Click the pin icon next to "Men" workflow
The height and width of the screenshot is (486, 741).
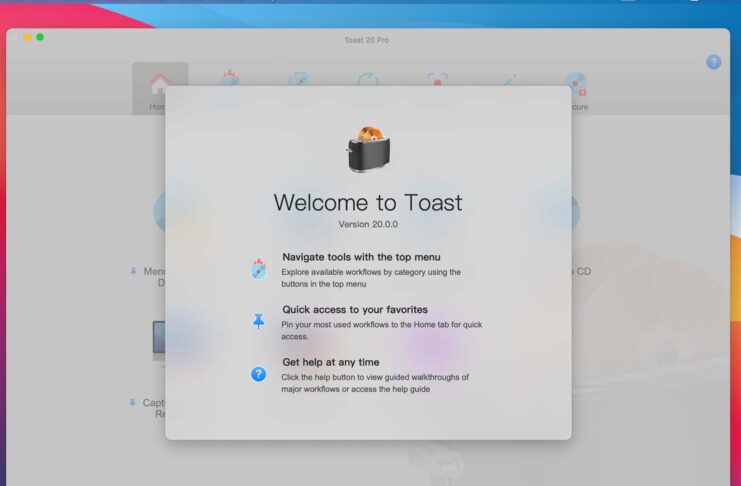point(133,271)
